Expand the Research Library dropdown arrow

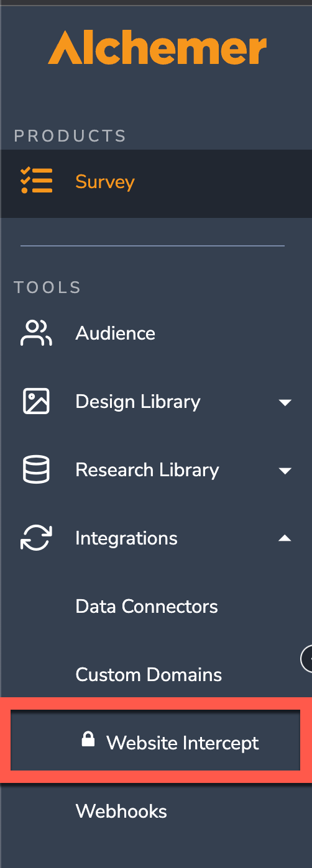(x=285, y=471)
